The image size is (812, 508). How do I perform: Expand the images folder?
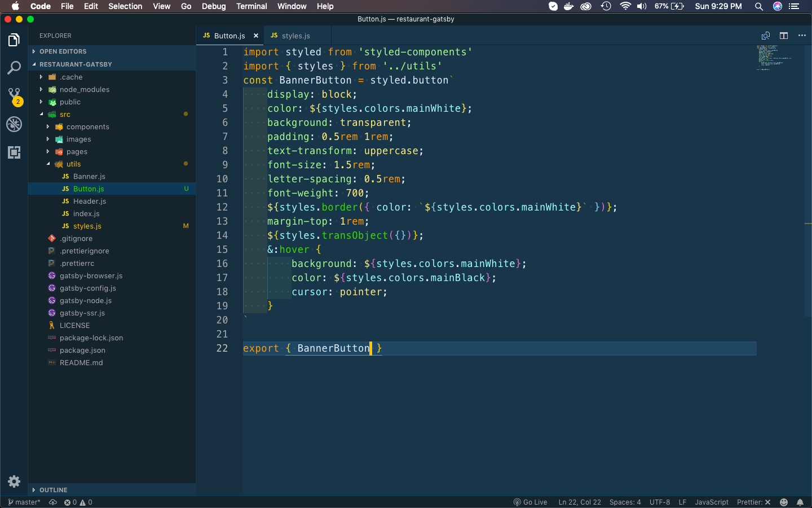[x=112, y=139]
